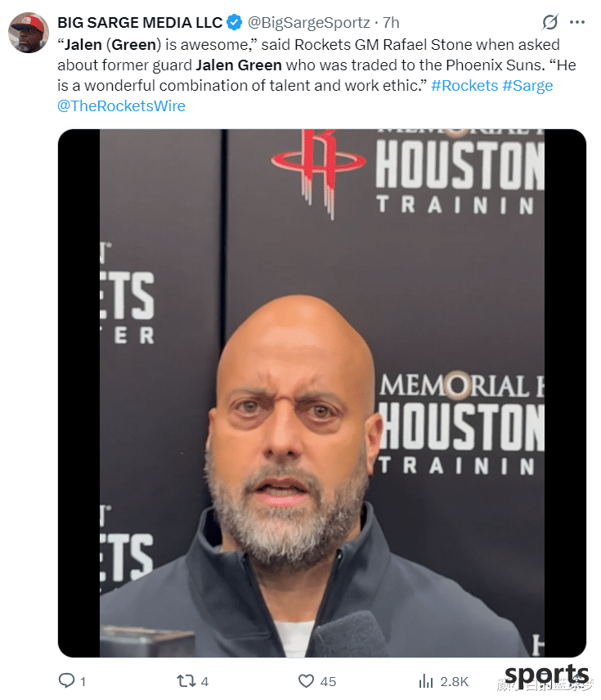601x700 pixels.
Task: Click the sports watermark logo
Action: click(546, 676)
